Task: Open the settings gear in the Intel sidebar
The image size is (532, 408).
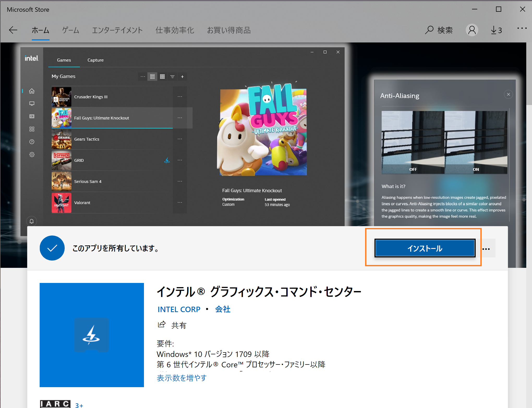Action: tap(32, 154)
